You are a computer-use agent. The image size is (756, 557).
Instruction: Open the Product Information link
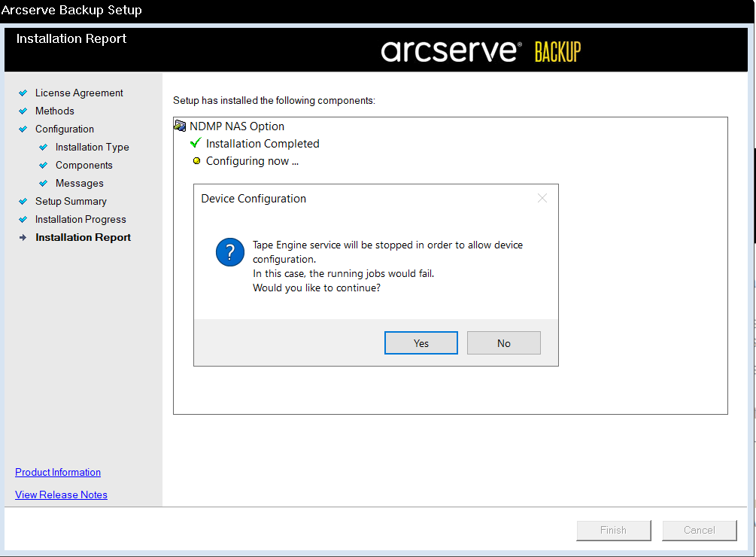pyautogui.click(x=57, y=472)
